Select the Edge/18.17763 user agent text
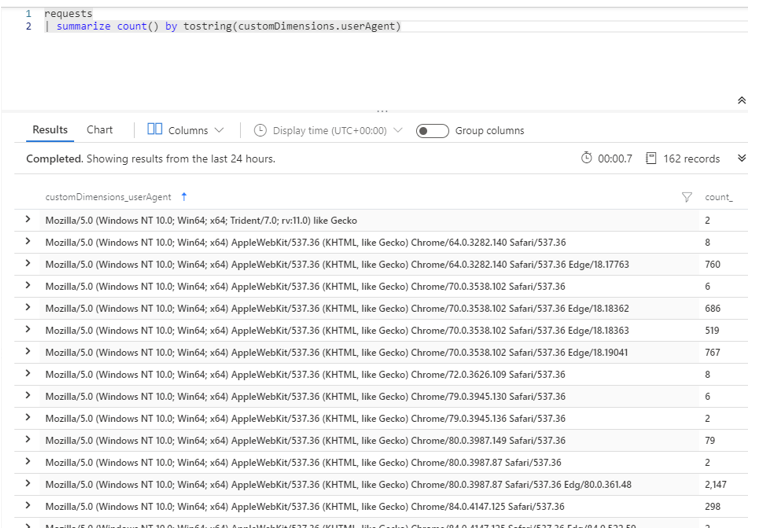This screenshot has height=528, width=767. [337, 265]
